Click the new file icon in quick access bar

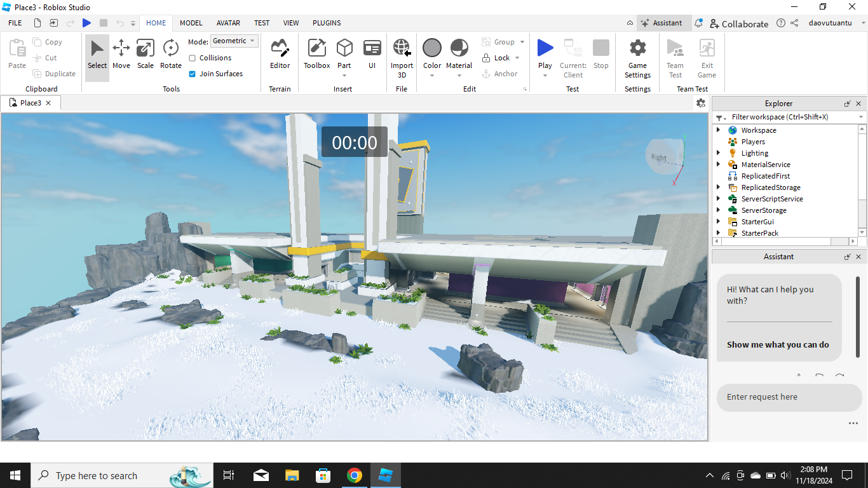tap(37, 23)
